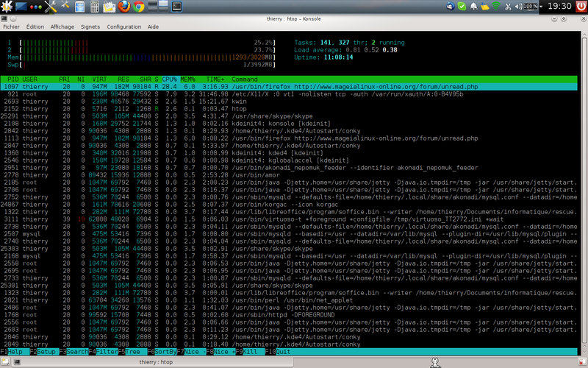
Task: Click F2 Setup in htop footer
Action: click(x=43, y=352)
